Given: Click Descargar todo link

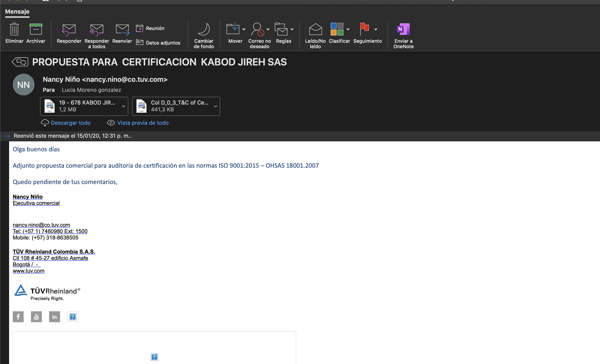Looking at the screenshot, I should (x=70, y=123).
